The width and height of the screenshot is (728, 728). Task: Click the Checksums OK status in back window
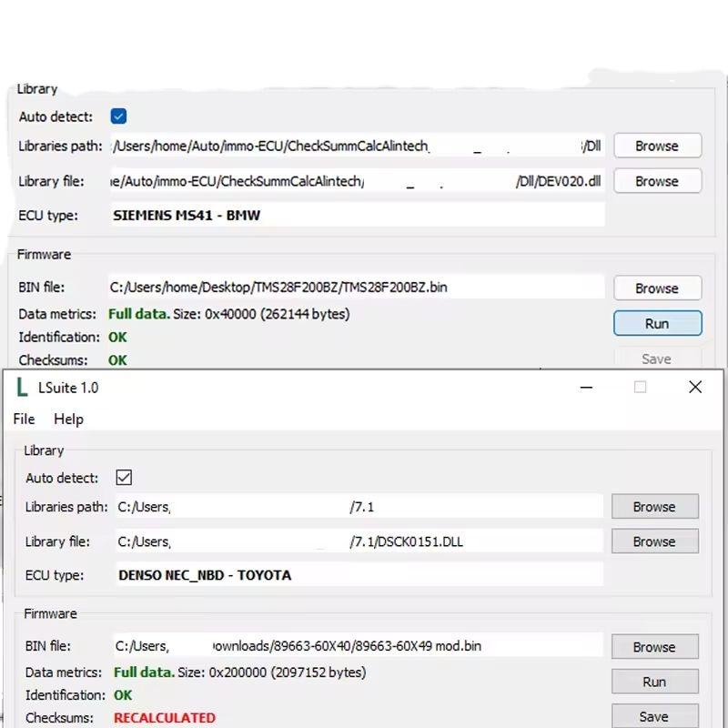point(117,360)
